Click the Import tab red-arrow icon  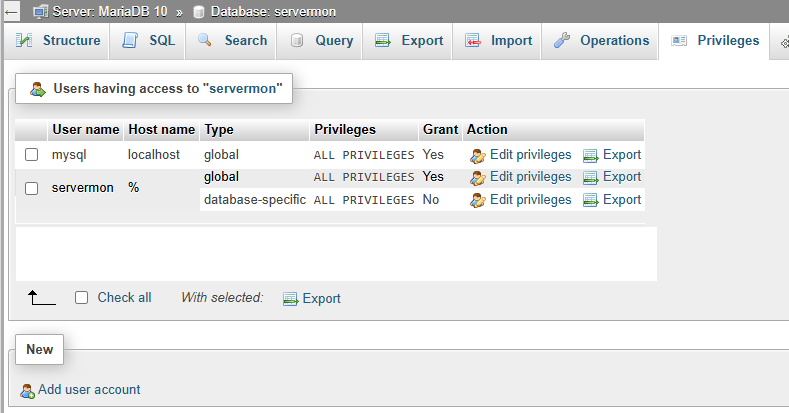[x=472, y=40]
